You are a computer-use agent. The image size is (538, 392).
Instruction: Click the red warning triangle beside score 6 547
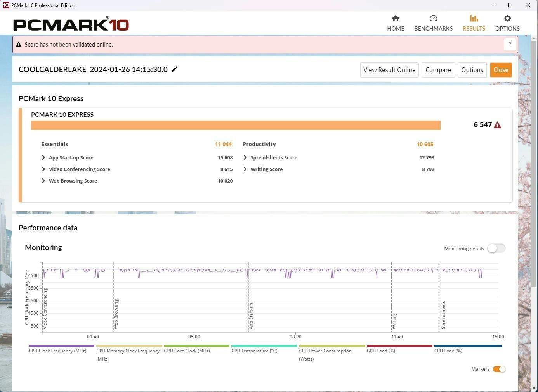click(498, 125)
